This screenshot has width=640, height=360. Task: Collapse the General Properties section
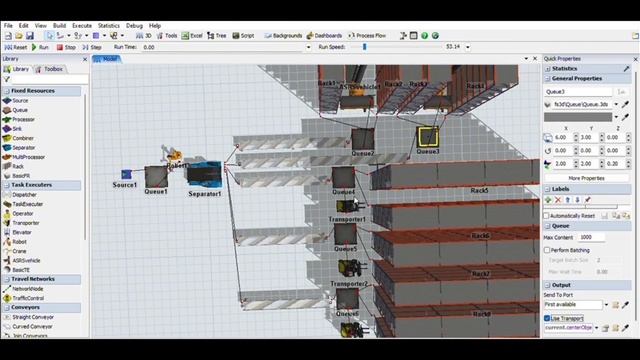coord(548,78)
